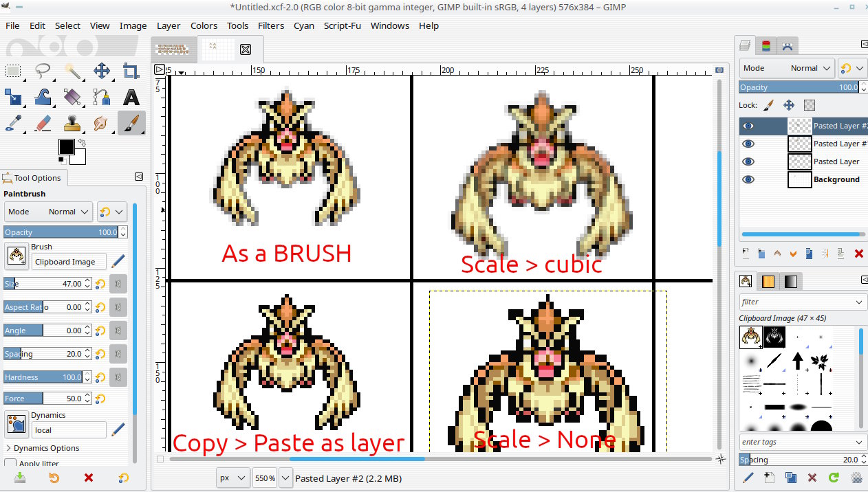Select the Rectangle Select tool
The height and width of the screenshot is (492, 868).
coord(14,71)
